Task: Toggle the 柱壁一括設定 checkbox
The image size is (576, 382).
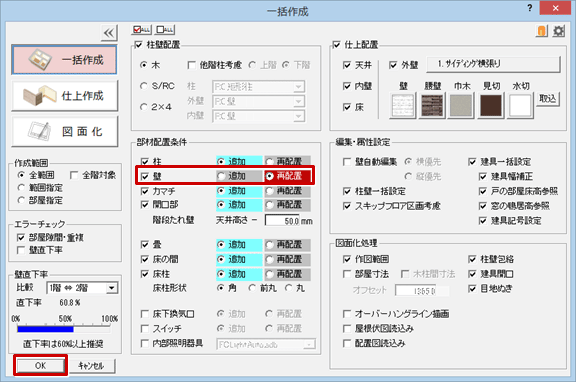Action: 346,191
